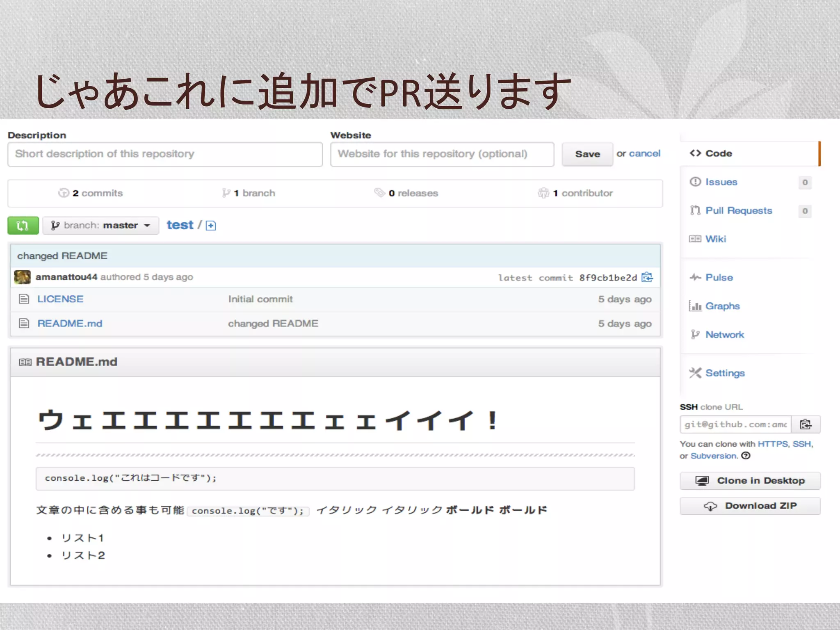
Task: Click the Website input field
Action: pos(442,154)
